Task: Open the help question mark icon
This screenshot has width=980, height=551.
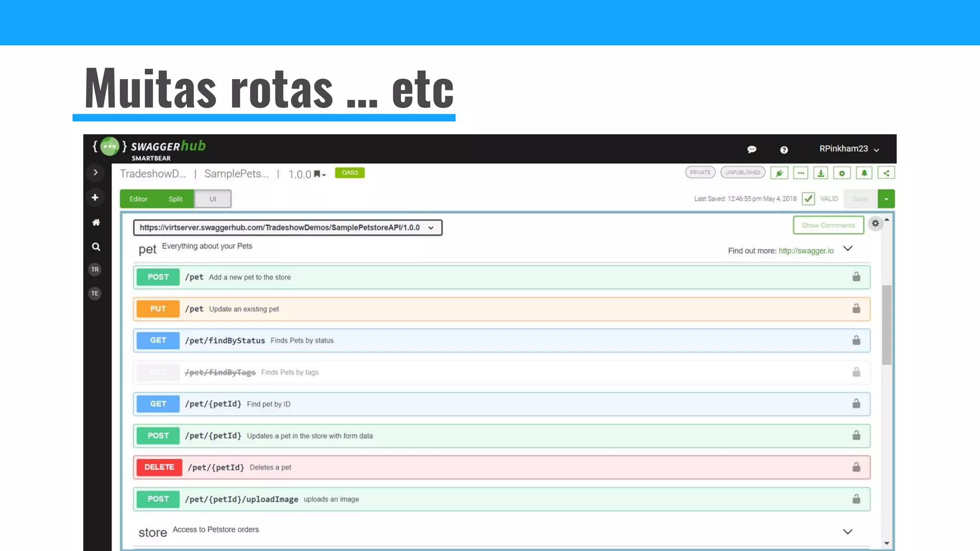Action: click(x=784, y=150)
